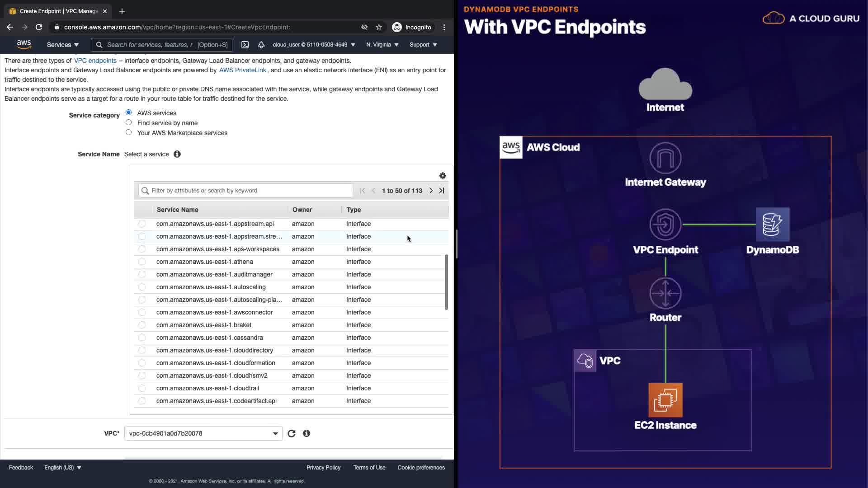Refresh the VPC list

[x=292, y=433]
